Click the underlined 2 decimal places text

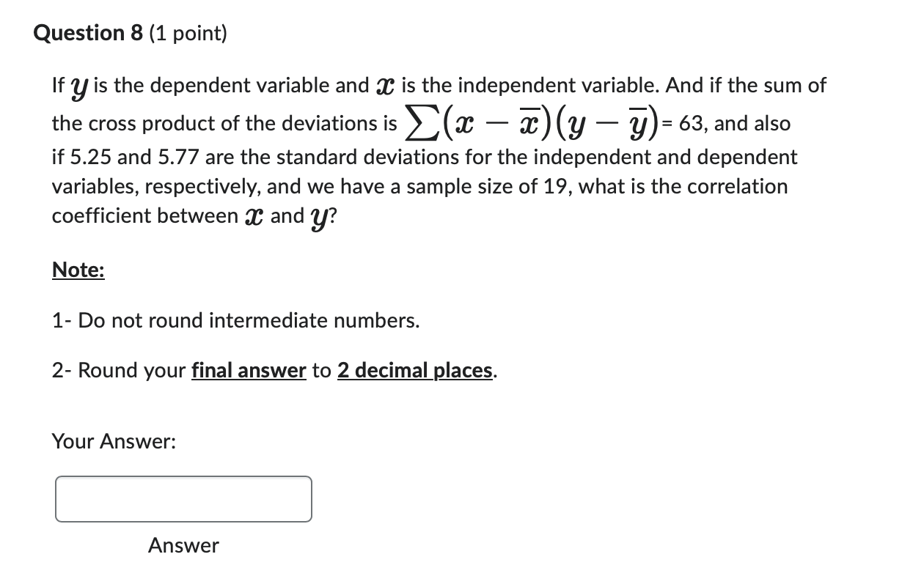pyautogui.click(x=414, y=370)
